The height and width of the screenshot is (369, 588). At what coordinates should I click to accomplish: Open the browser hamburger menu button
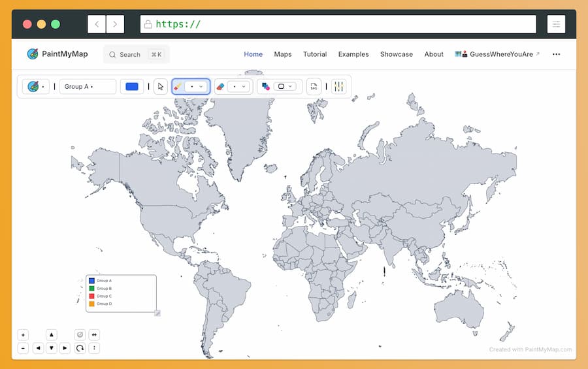coord(556,24)
